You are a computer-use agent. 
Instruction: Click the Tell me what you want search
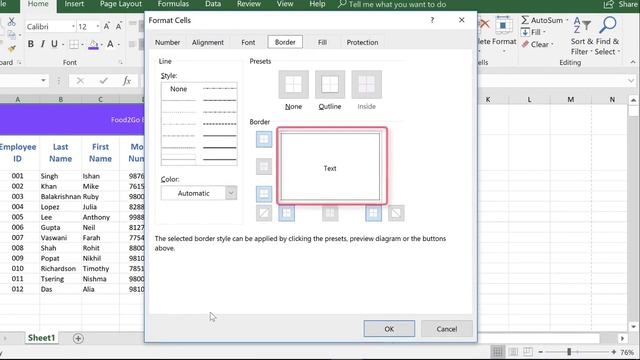(x=392, y=4)
